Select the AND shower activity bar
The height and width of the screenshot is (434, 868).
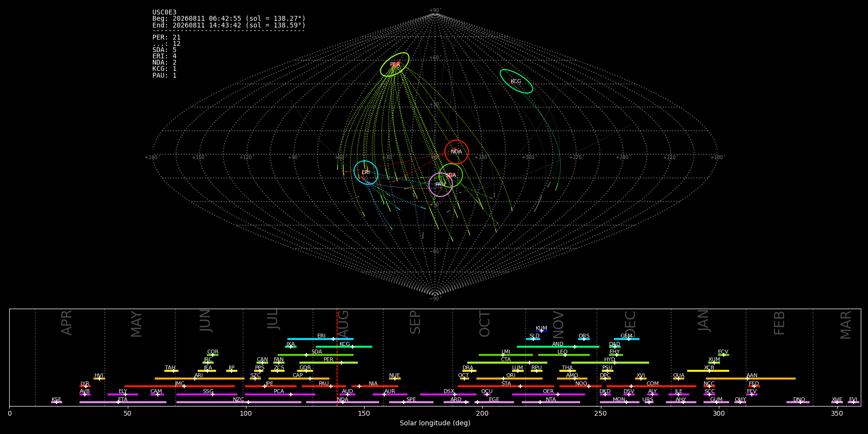click(x=558, y=346)
